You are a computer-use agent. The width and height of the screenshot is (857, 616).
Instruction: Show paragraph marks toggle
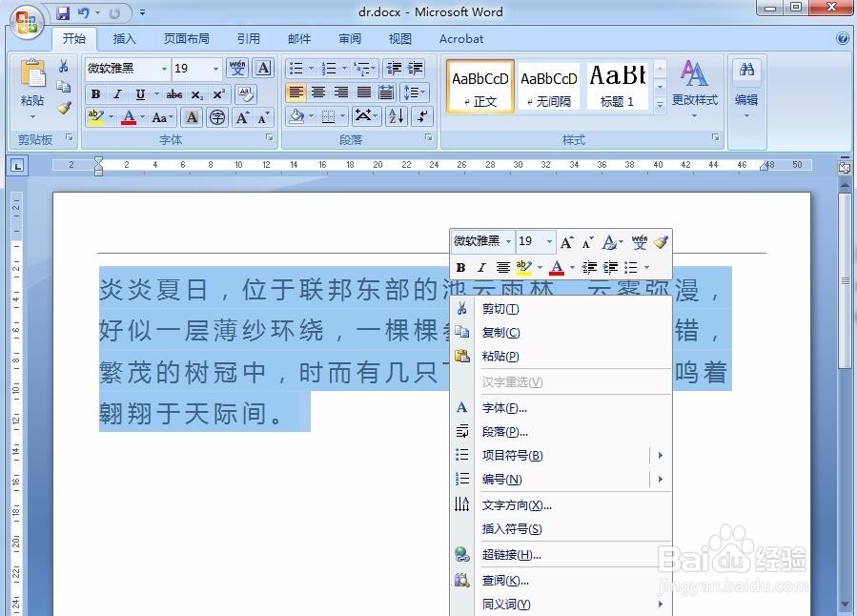click(x=422, y=116)
